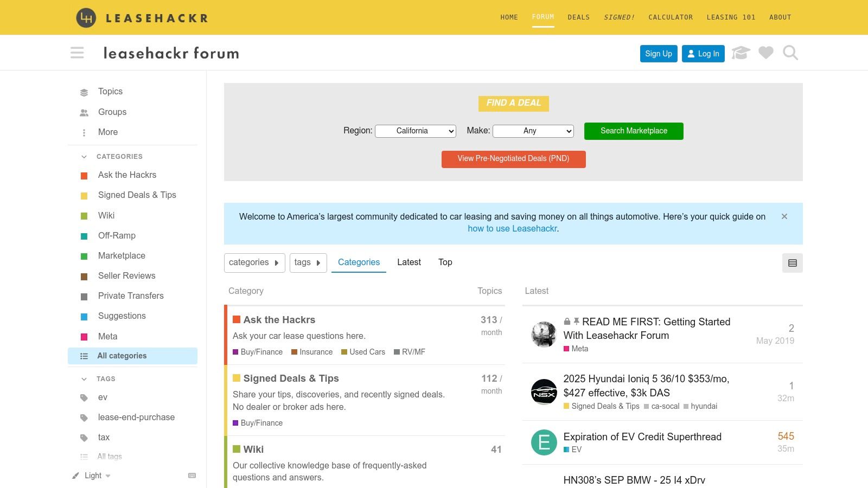Open the Light theme dropdown
Screen dimensions: 868x488
(x=92, y=476)
